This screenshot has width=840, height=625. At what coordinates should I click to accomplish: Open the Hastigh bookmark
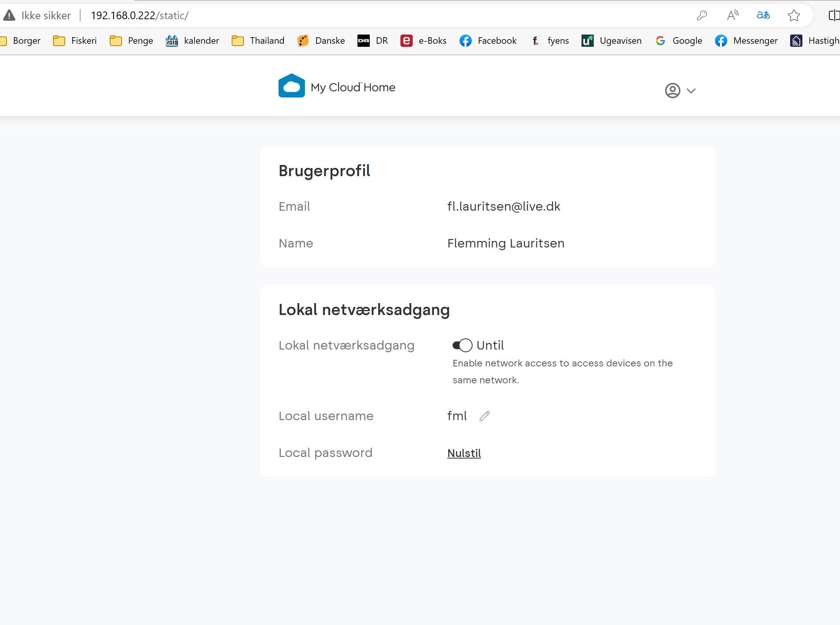click(815, 41)
